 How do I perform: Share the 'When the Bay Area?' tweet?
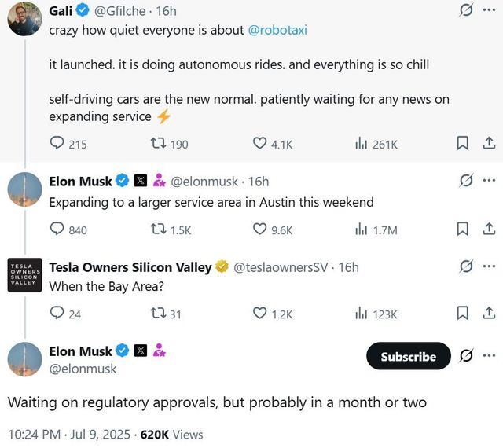(x=488, y=314)
